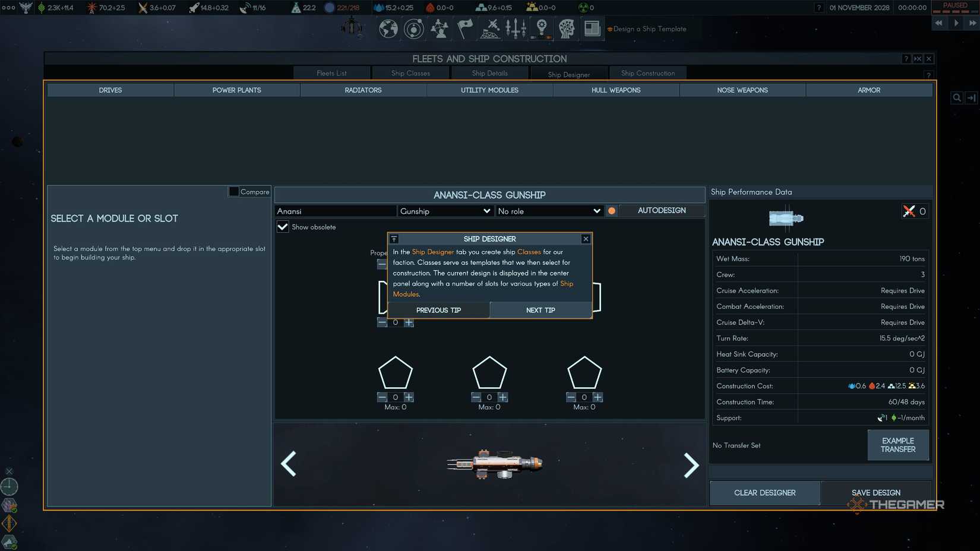The width and height of the screenshot is (980, 551).
Task: Open the solar system map
Action: point(414,28)
